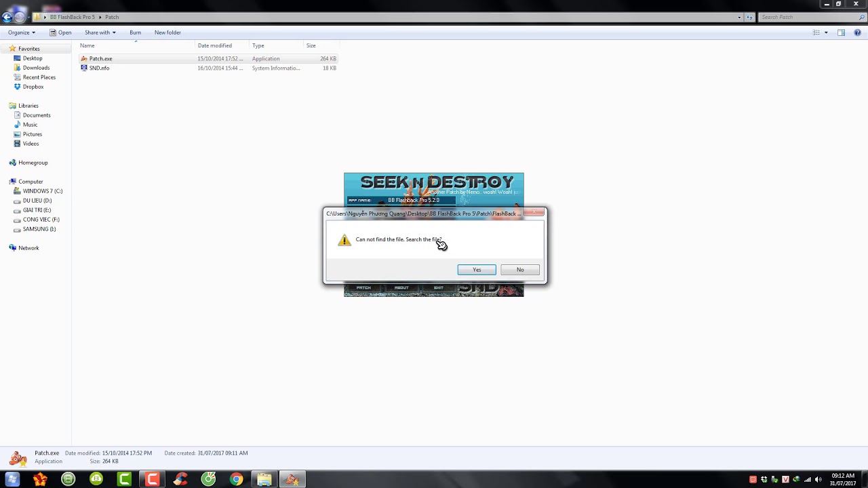The width and height of the screenshot is (868, 488).
Task: Open the red-yellow flower taskbar icon
Action: (40, 480)
